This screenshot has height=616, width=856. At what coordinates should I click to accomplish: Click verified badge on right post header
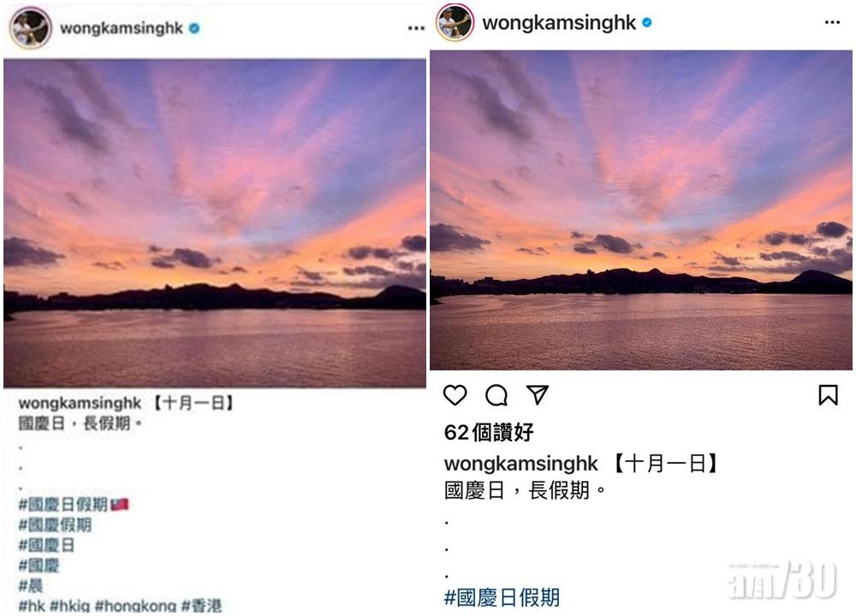647,22
